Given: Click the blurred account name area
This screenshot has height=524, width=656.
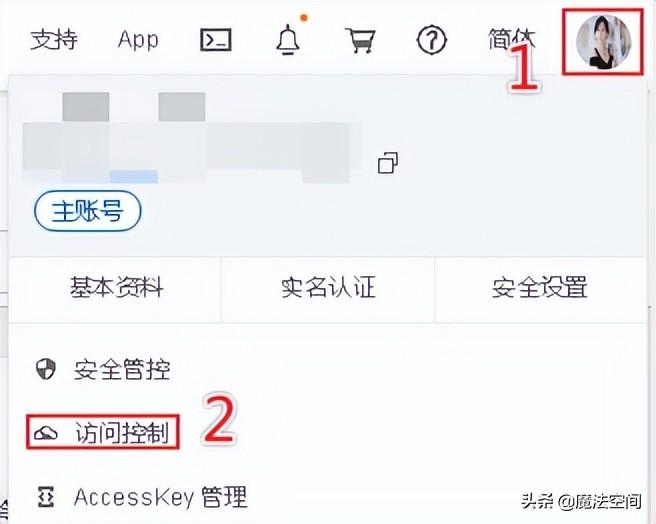Looking at the screenshot, I should (190, 138).
